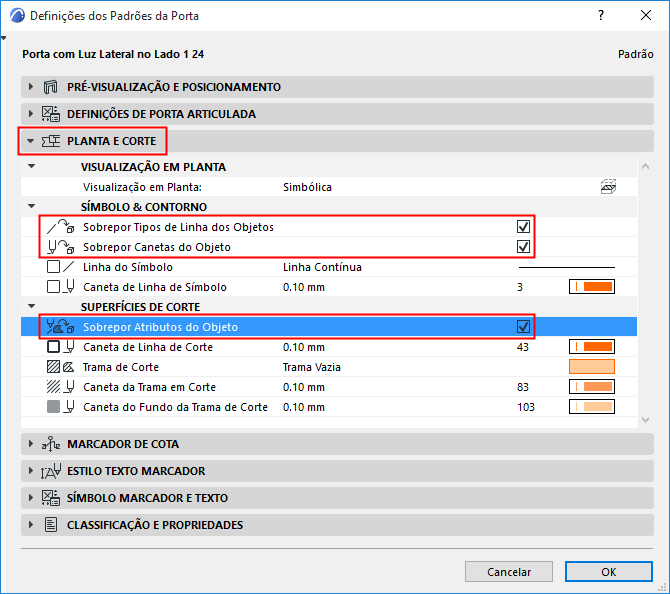Uncheck Sobrepor Atributos do Objeto checkbox
The image size is (670, 594).
[523, 326]
